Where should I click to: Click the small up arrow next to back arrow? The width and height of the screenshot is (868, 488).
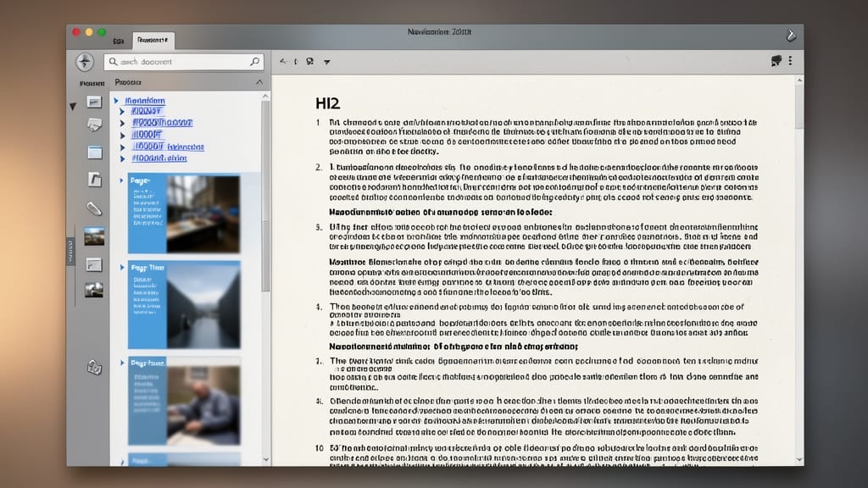pos(296,61)
